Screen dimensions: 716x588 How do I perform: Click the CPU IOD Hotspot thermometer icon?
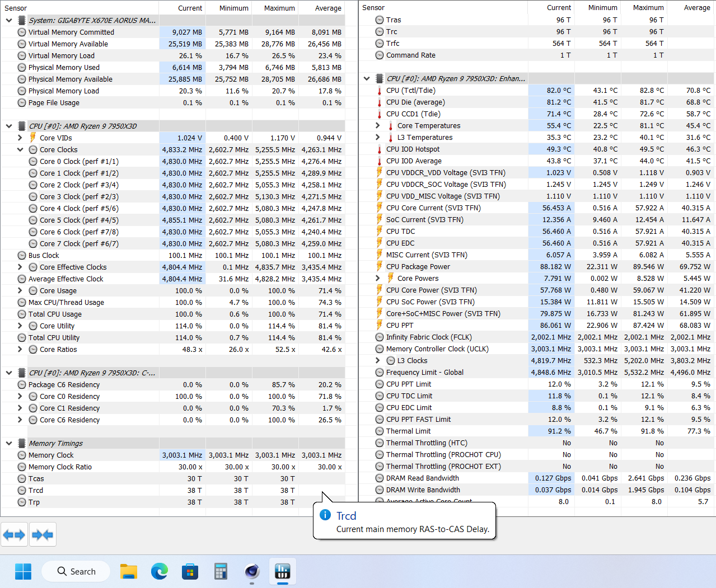tap(379, 149)
